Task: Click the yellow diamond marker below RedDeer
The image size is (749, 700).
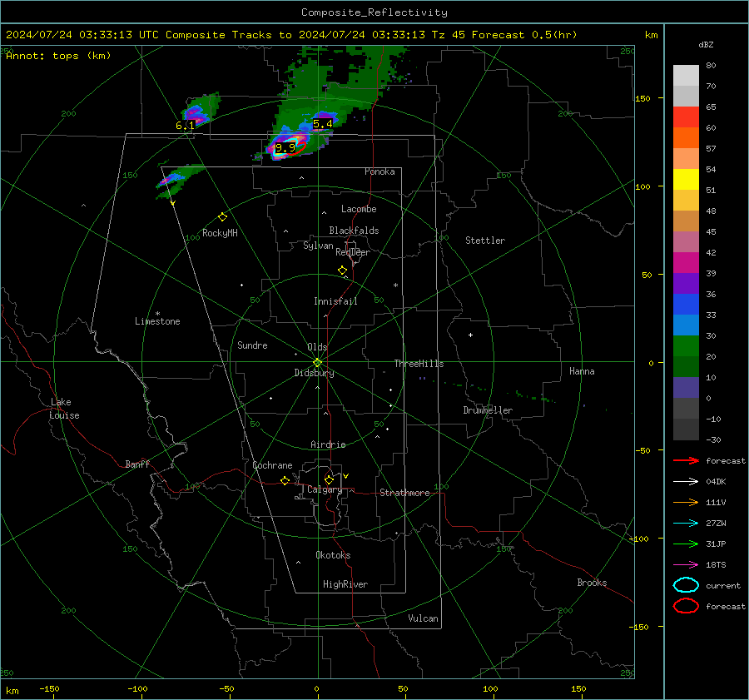Action: [342, 271]
